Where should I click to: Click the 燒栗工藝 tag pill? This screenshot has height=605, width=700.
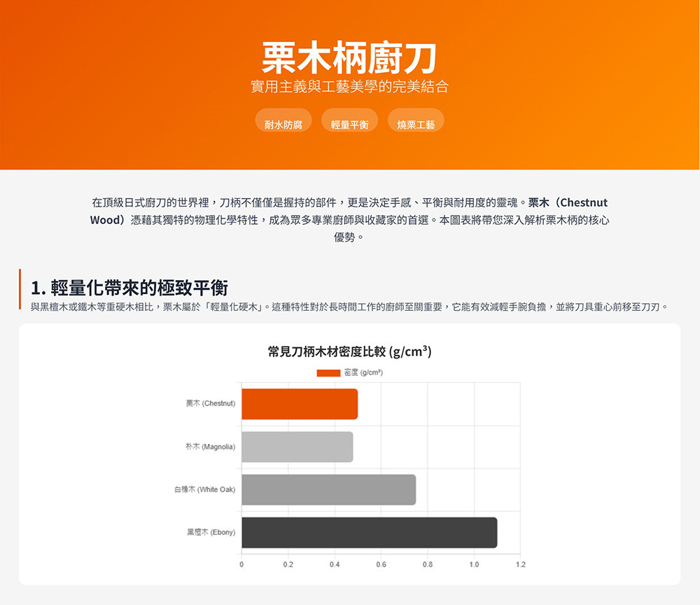click(416, 124)
